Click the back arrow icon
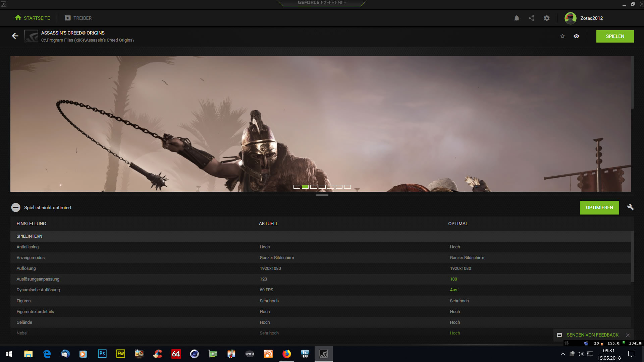The height and width of the screenshot is (362, 644). 15,36
